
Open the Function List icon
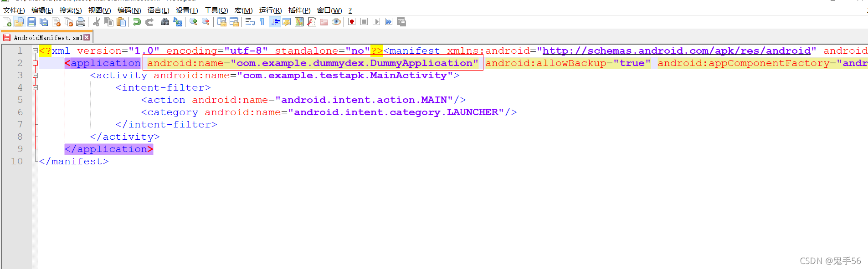(312, 22)
